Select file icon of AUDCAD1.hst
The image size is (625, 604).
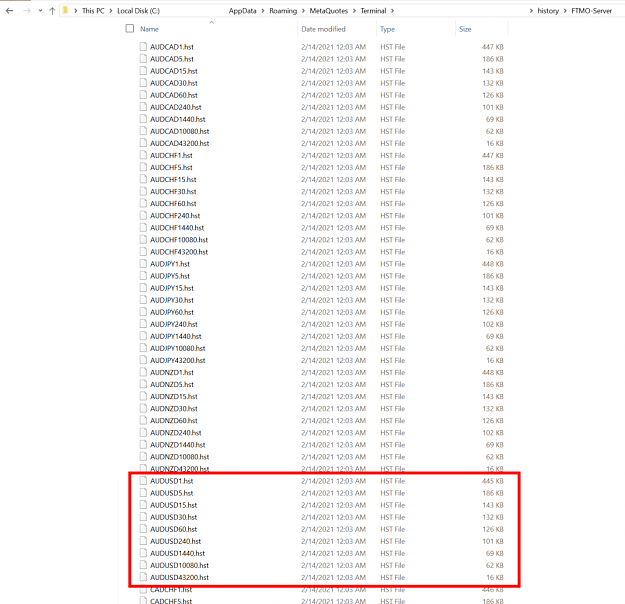pos(143,47)
